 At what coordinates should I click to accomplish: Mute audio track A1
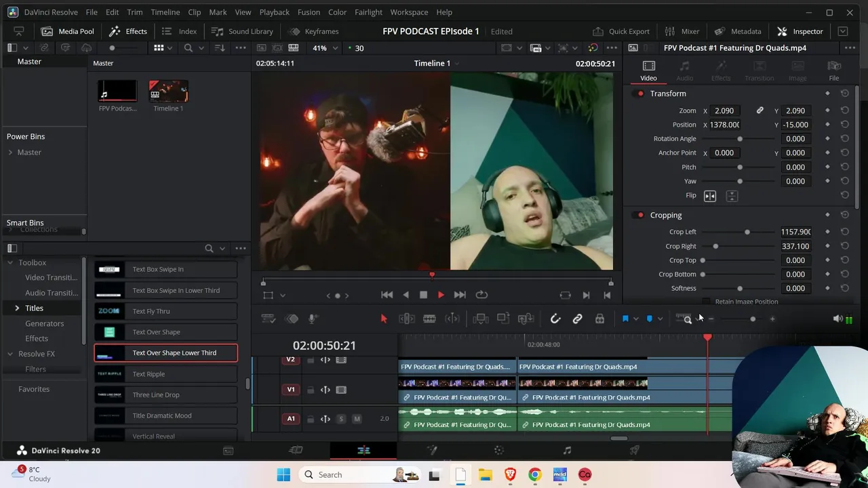pyautogui.click(x=357, y=419)
